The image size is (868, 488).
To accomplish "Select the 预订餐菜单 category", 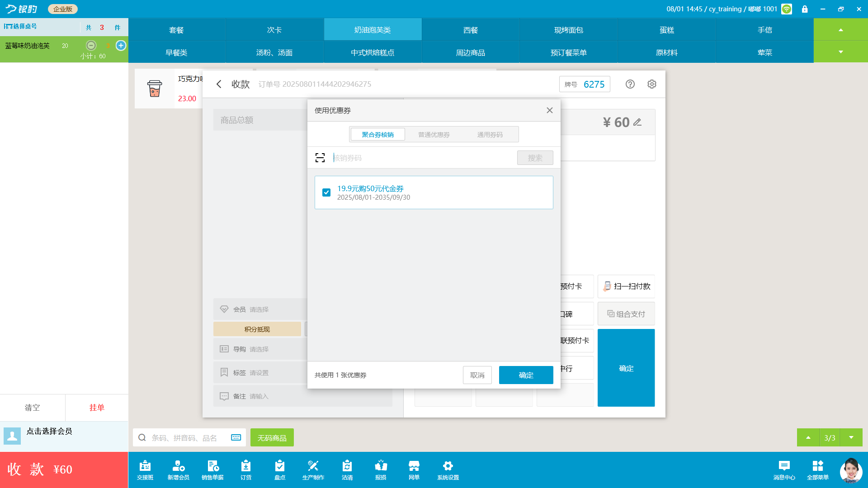I will [x=569, y=52].
